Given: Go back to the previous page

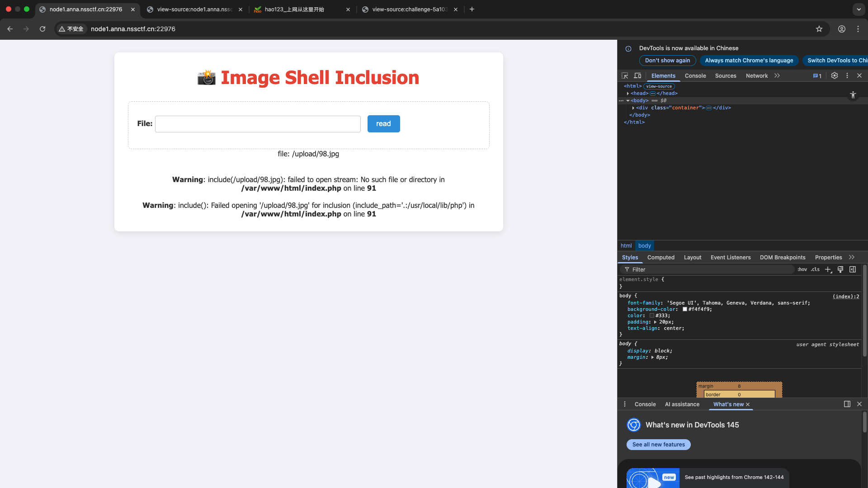Looking at the screenshot, I should [10, 29].
